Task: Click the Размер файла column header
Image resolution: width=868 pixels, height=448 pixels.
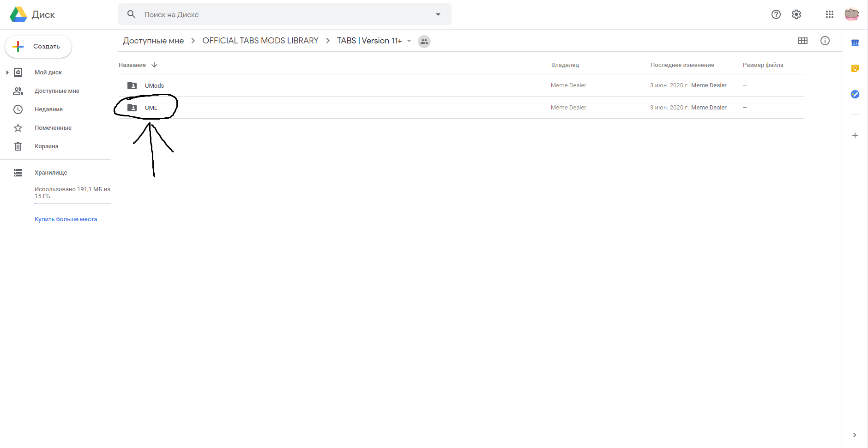Action: [x=763, y=65]
